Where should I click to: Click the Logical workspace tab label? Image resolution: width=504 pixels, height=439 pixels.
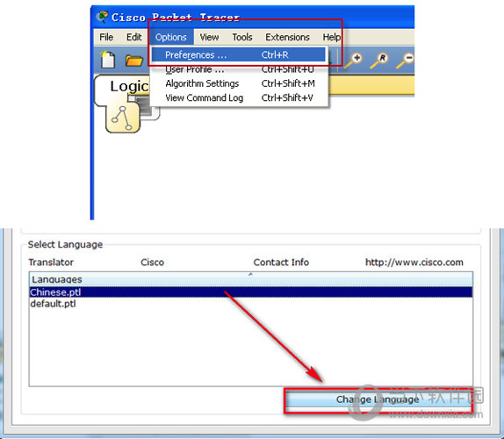coord(129,86)
